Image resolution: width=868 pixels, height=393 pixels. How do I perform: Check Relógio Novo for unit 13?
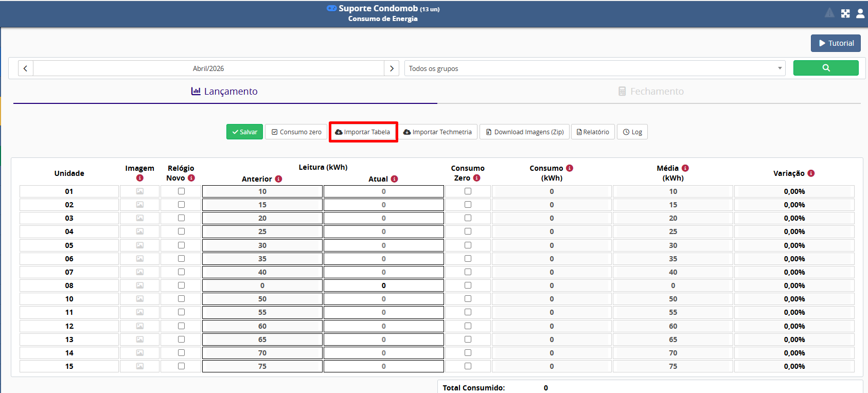(x=181, y=339)
